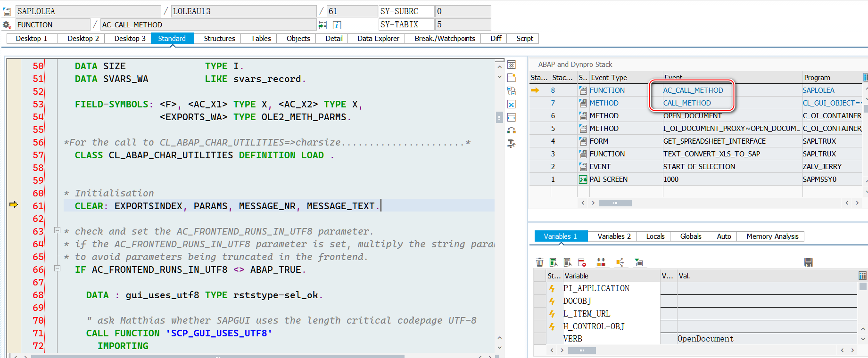Open the Script tab
The image size is (868, 358).
tap(524, 39)
